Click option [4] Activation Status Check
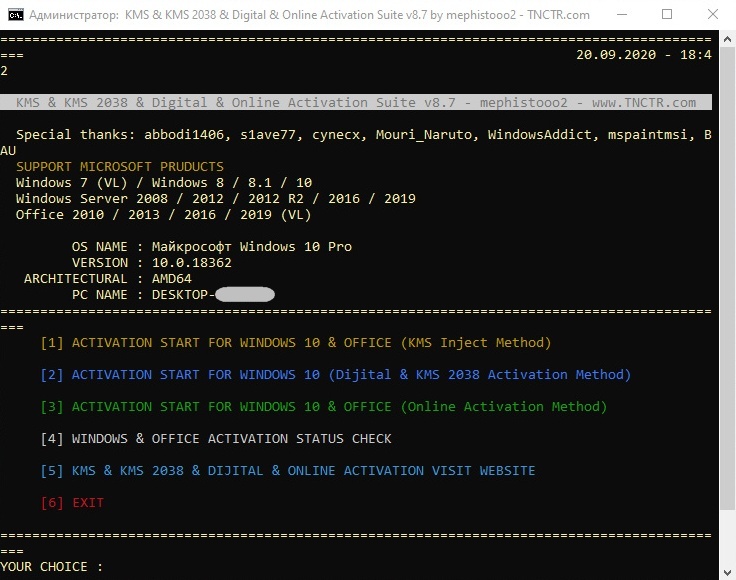This screenshot has width=736, height=580. pyautogui.click(x=216, y=439)
